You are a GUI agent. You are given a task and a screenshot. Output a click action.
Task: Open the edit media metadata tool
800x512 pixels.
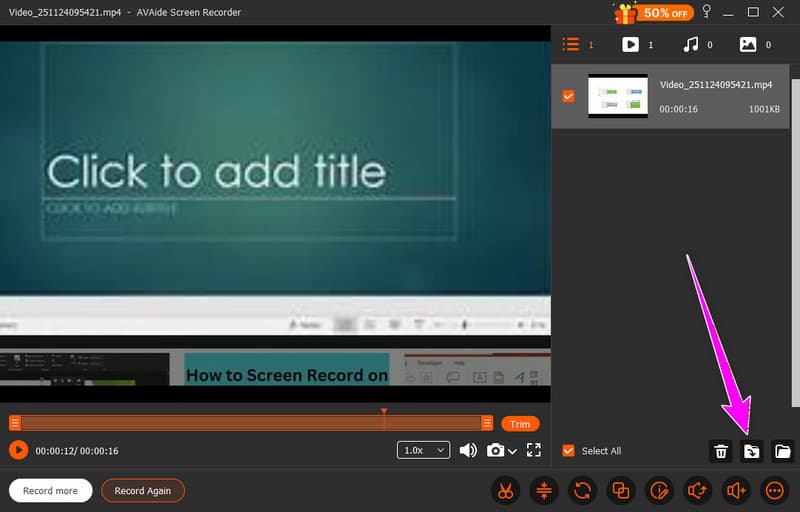pos(659,490)
